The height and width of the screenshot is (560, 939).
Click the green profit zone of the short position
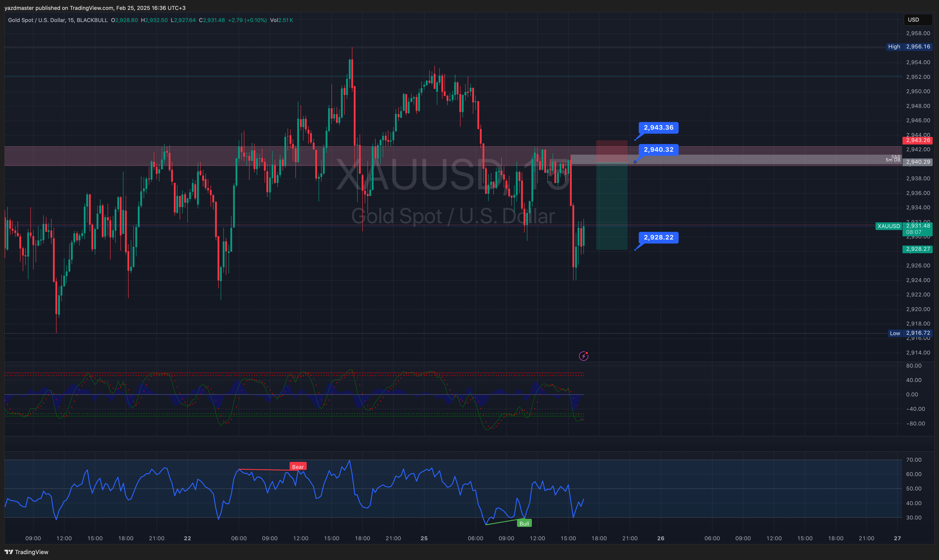(612, 206)
